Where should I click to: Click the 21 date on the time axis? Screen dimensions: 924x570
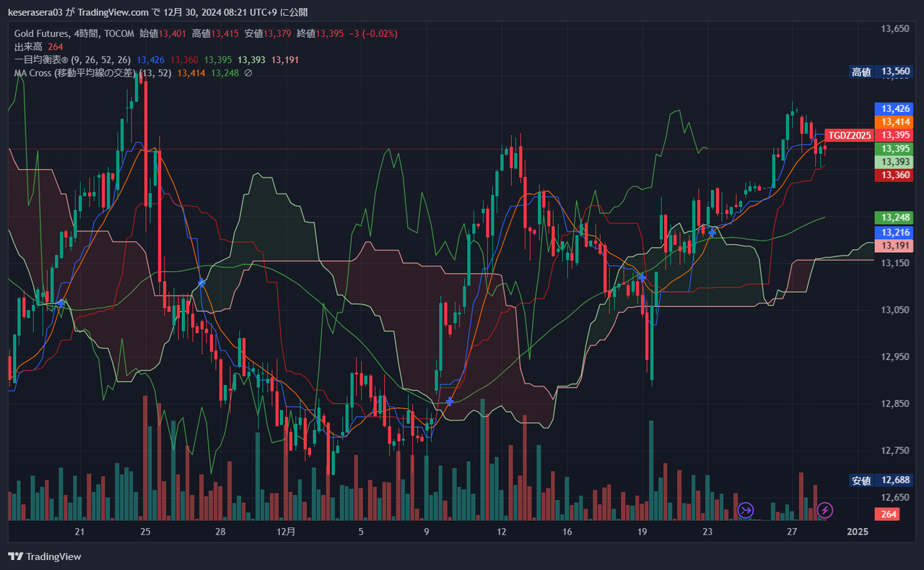(x=79, y=532)
